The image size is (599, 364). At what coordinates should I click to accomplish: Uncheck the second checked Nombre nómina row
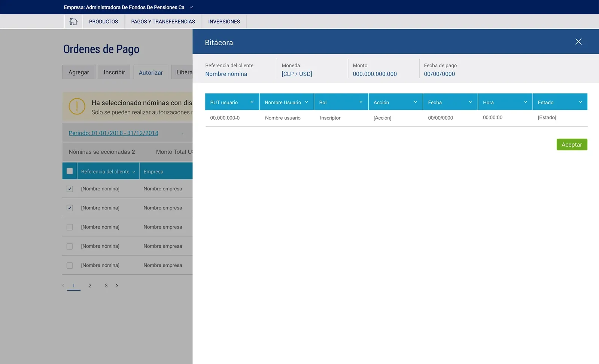click(x=70, y=208)
